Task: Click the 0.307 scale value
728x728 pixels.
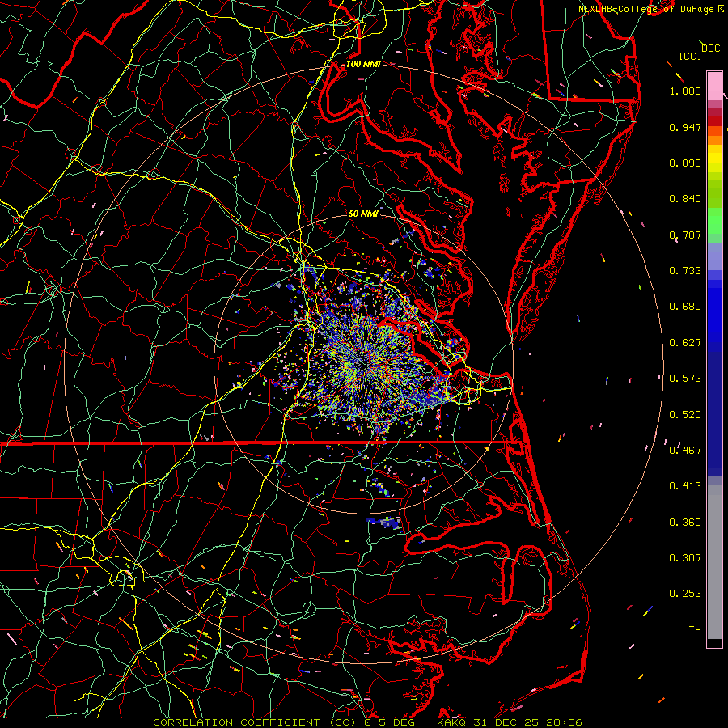Action: [x=685, y=558]
